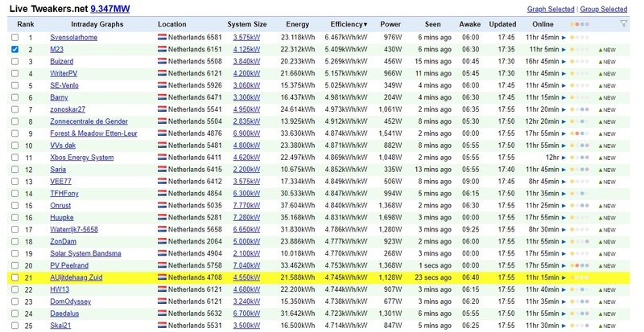
Task: Click the 37.604kWh energy value
Action: click(x=298, y=205)
